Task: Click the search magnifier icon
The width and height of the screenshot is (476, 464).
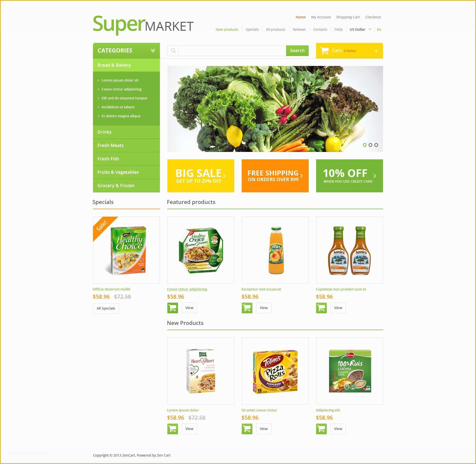Action: (x=173, y=50)
